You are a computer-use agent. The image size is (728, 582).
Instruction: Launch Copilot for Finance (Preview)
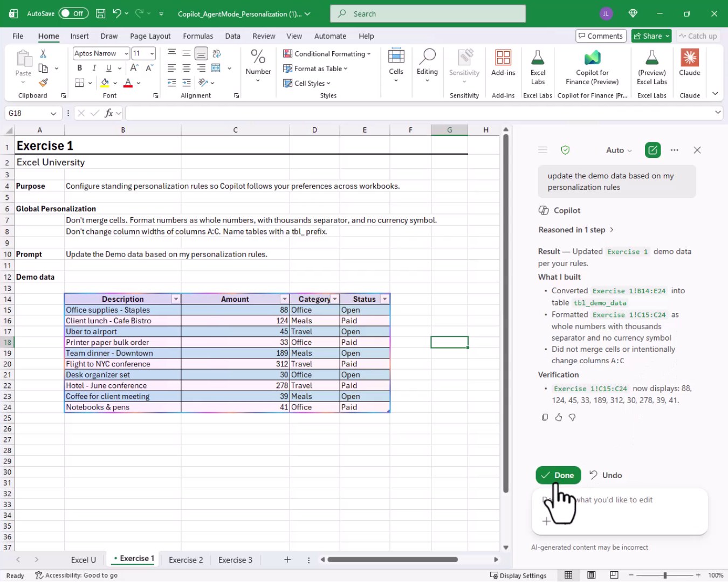click(592, 67)
